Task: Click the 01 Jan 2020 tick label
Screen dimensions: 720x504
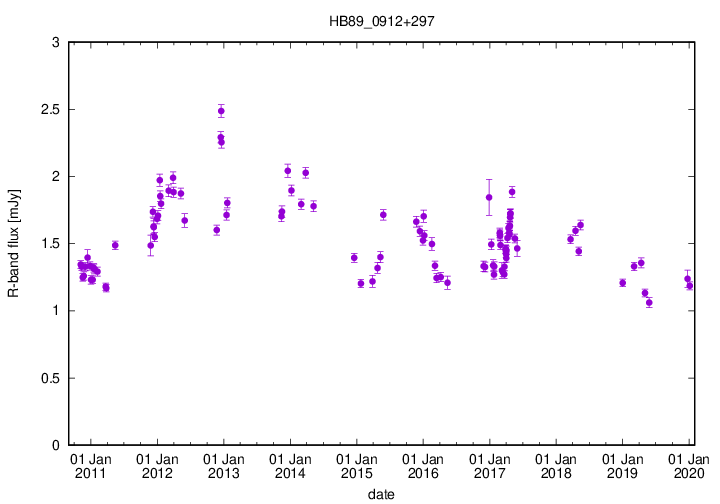Action: pos(688,465)
